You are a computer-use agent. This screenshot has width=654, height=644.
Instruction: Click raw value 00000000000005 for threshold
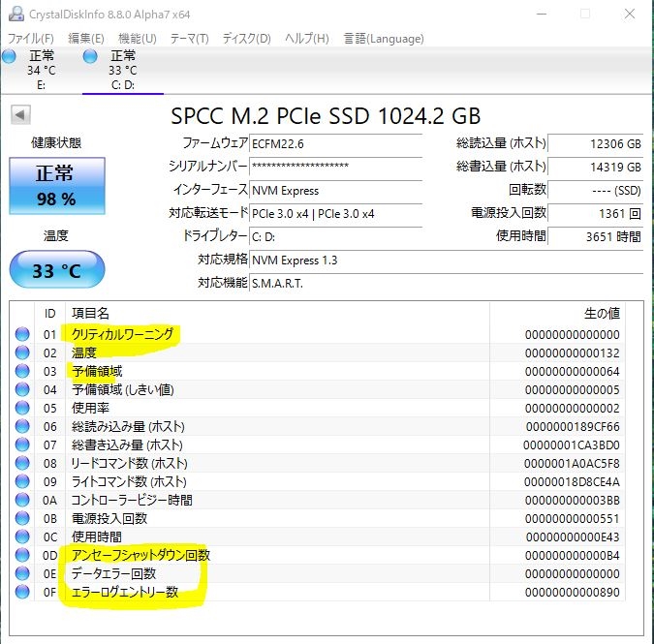(573, 389)
